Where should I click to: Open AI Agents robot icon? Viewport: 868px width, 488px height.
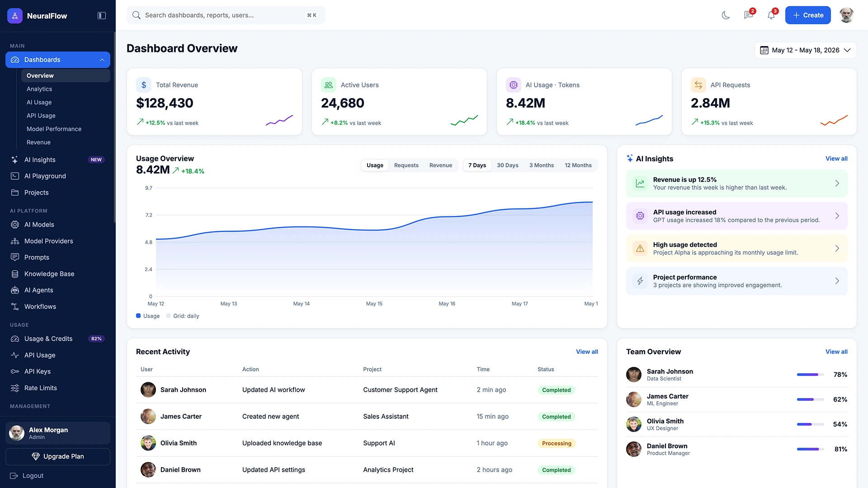15,290
